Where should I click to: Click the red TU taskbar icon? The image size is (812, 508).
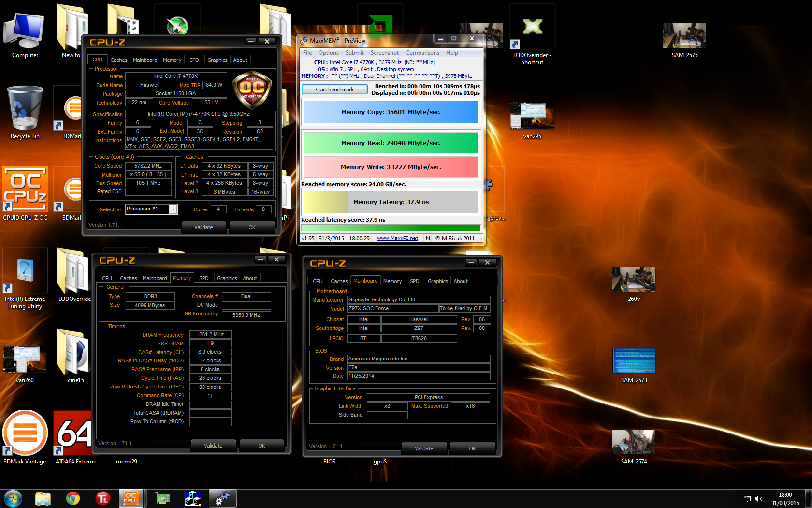pyautogui.click(x=103, y=498)
